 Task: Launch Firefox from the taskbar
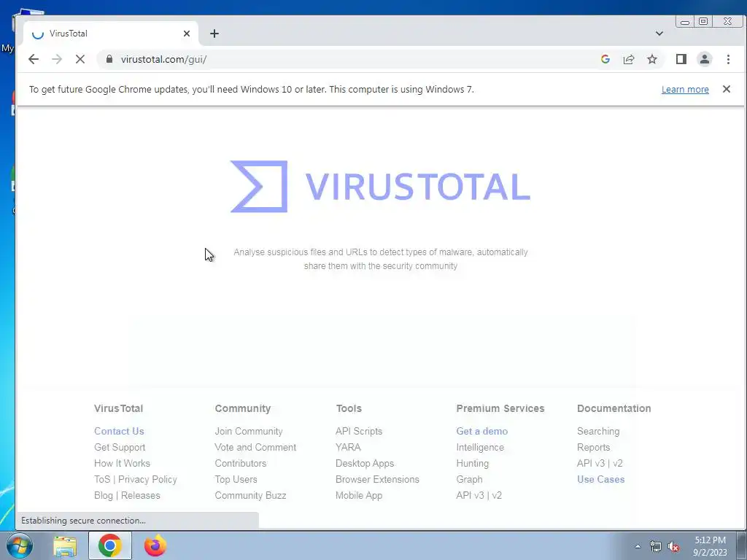155,545
